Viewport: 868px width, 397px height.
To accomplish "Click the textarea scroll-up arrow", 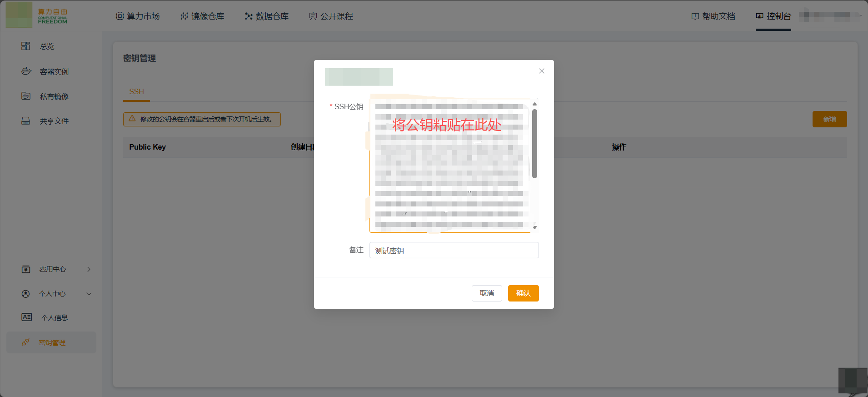I will coord(535,104).
